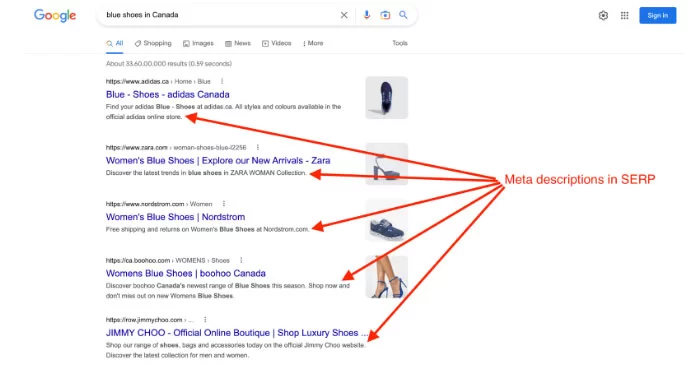The width and height of the screenshot is (689, 369).
Task: Switch to the News tab
Action: tap(238, 43)
